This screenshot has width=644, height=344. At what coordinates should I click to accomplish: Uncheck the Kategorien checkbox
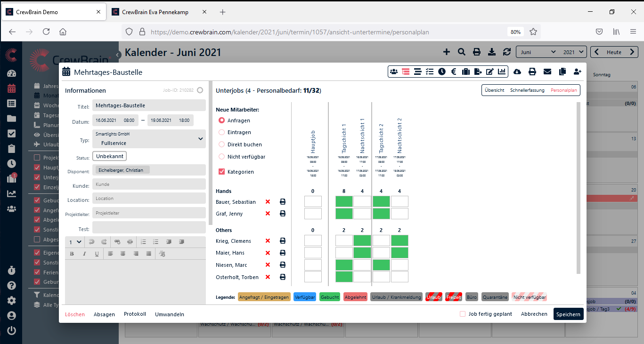point(222,172)
